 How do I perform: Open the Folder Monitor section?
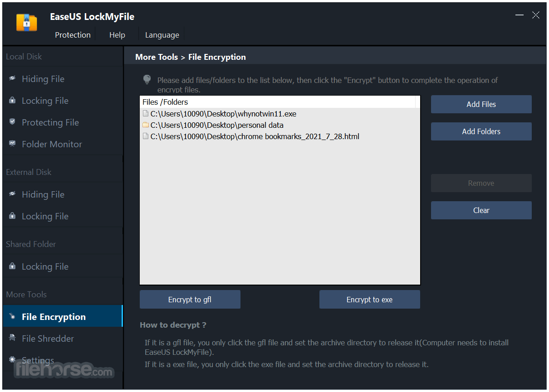[63, 144]
